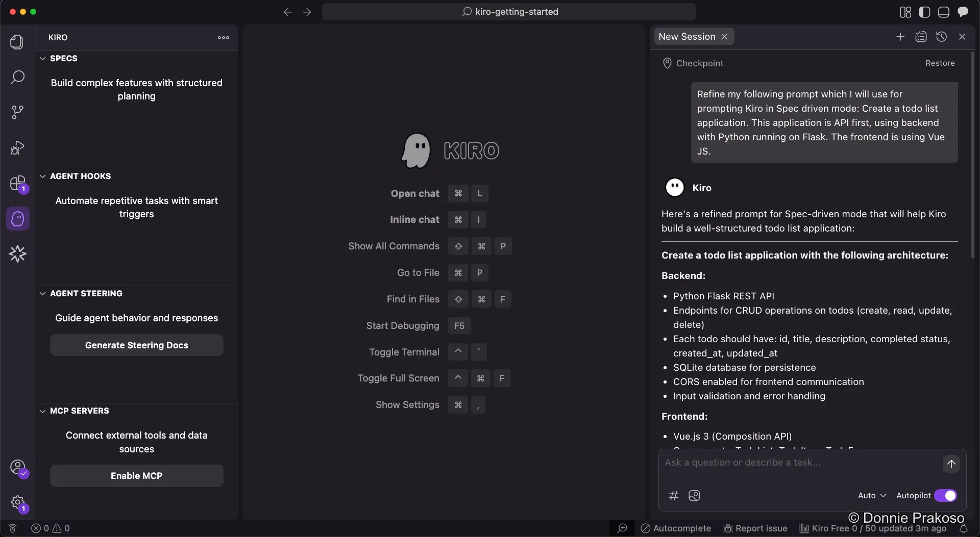Collapse the AGENT HOOKS section
The height and width of the screenshot is (537, 980).
click(42, 176)
